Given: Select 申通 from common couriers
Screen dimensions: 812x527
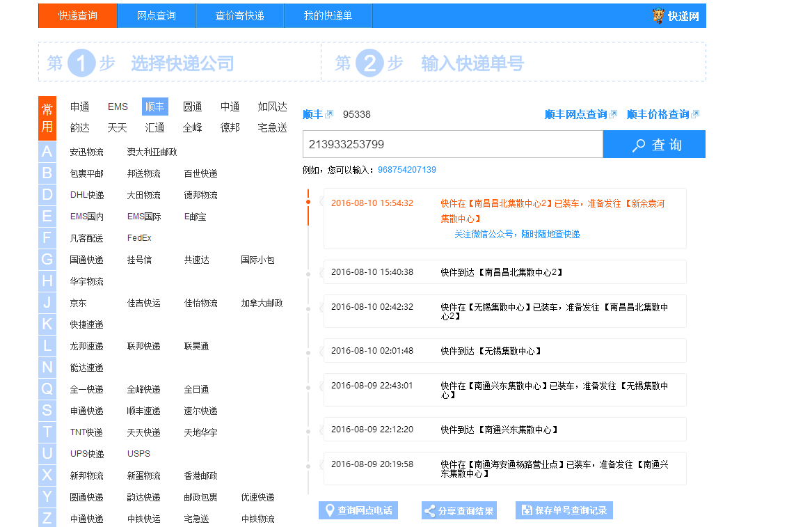Looking at the screenshot, I should click(80, 107).
